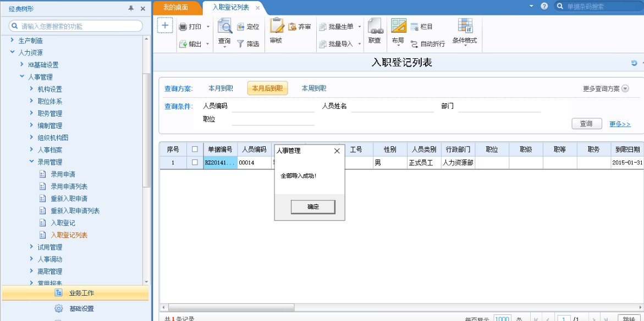Click the 基础设置 gear icon
This screenshot has width=644, height=321.
coord(58,309)
